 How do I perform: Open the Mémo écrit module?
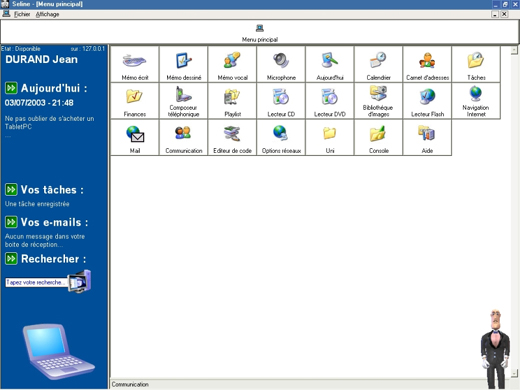135,64
